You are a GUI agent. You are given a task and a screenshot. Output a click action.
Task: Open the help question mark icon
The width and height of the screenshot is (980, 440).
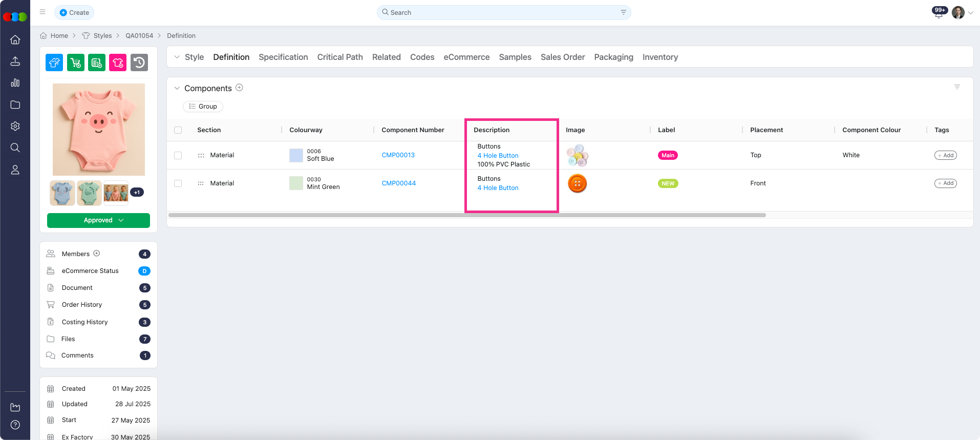click(15, 425)
